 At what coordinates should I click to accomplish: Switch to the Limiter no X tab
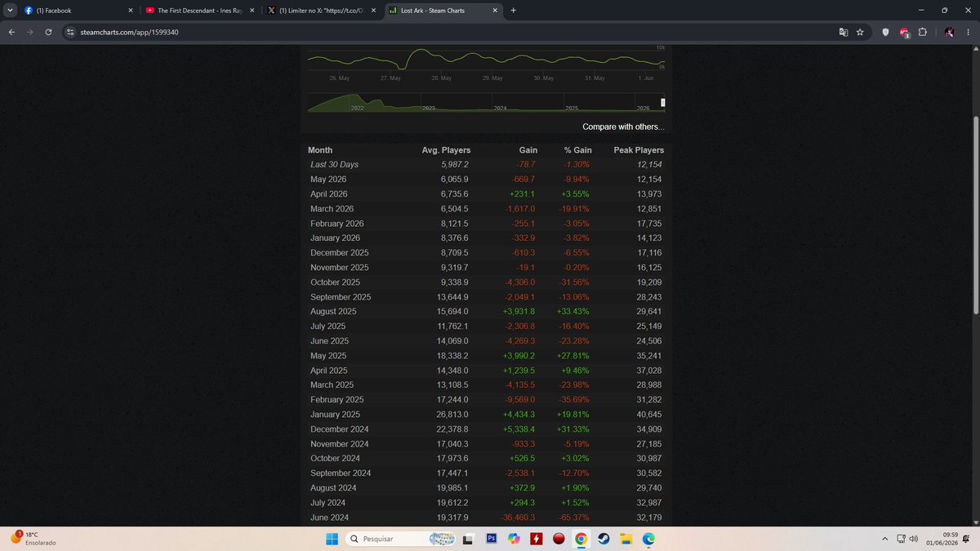pos(320,11)
